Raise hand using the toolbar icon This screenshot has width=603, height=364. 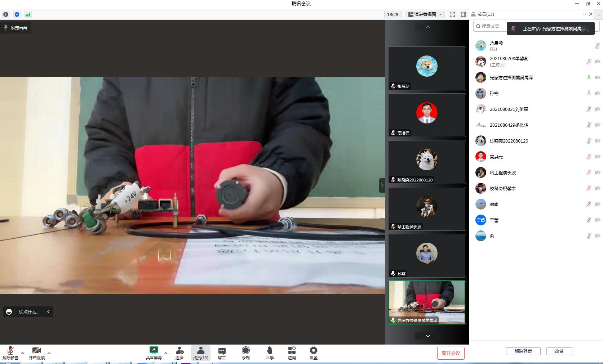coord(270,351)
